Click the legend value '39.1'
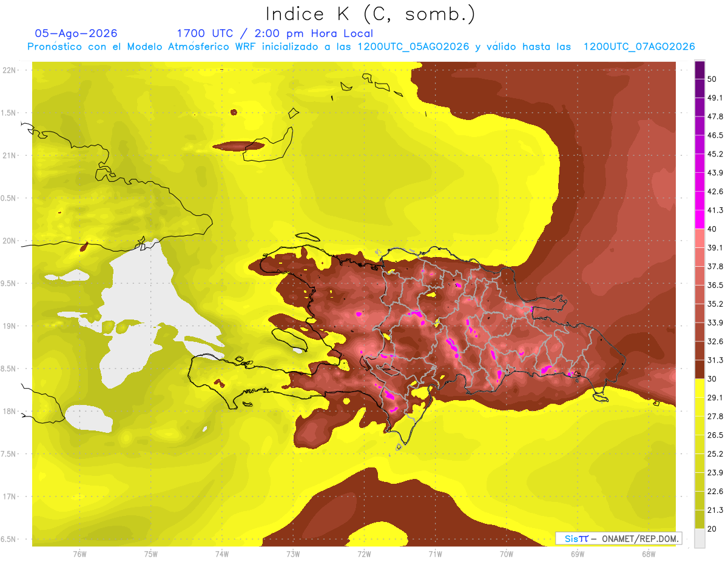The width and height of the screenshot is (728, 562). click(x=715, y=248)
